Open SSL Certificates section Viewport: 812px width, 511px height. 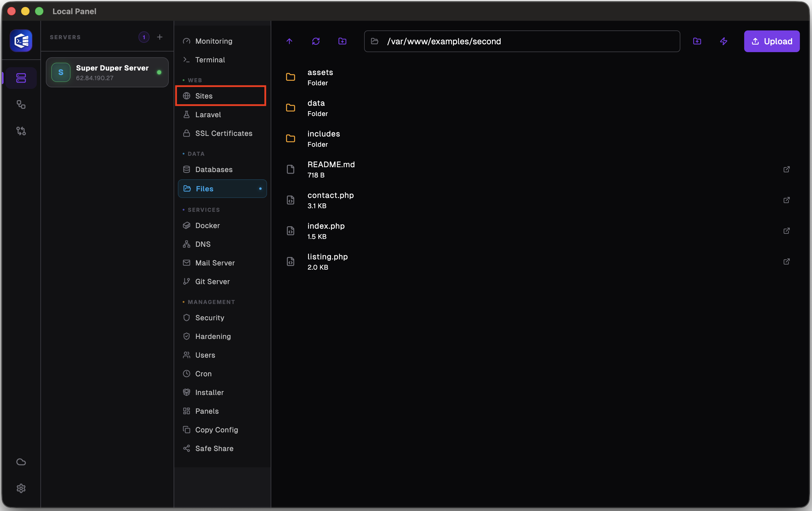coord(222,133)
